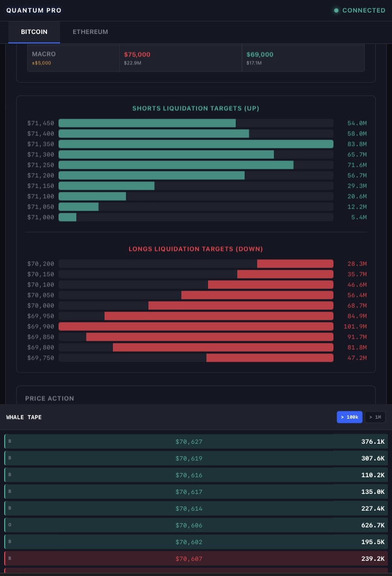Click the $69,900 longs liquidation bar
Image resolution: width=392 pixels, height=576 pixels.
(196, 327)
